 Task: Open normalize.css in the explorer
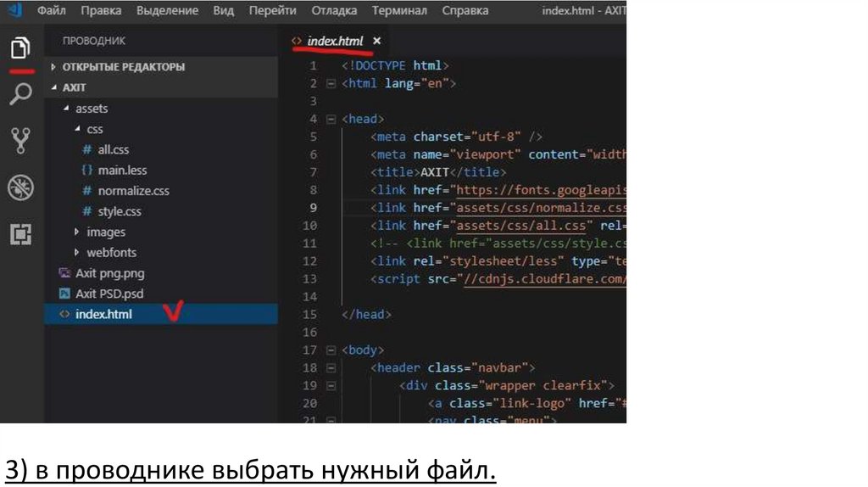(x=133, y=191)
